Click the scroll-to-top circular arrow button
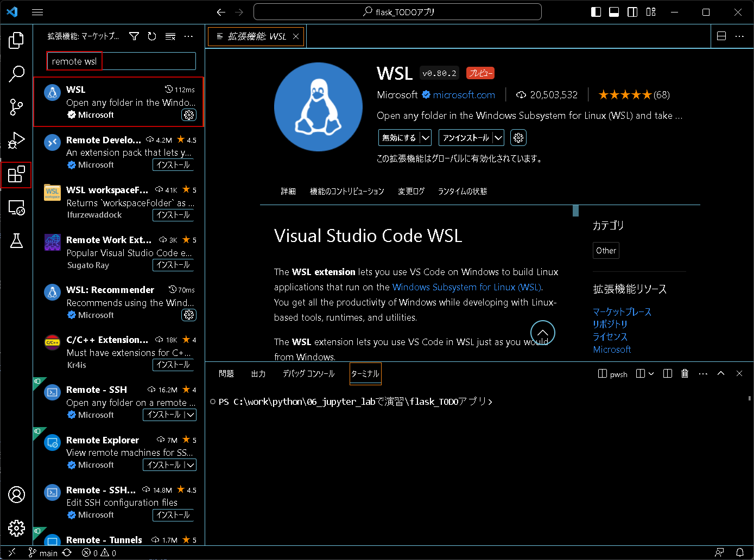 click(x=542, y=333)
